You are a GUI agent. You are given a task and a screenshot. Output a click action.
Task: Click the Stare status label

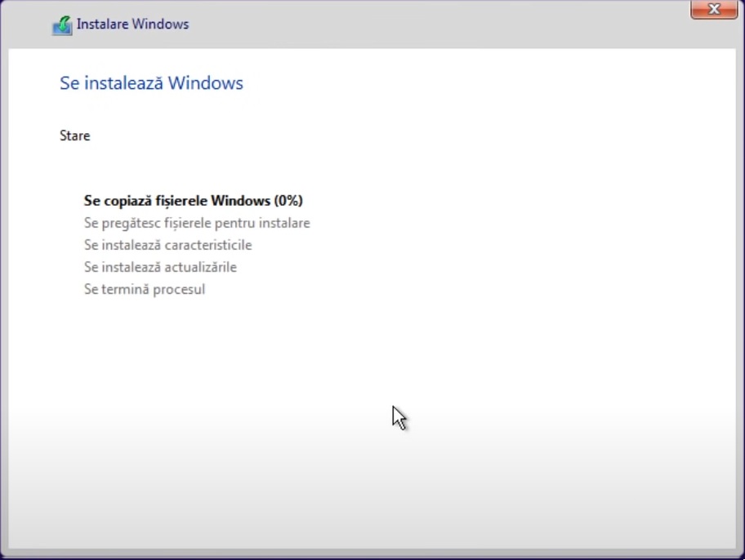[x=74, y=136]
